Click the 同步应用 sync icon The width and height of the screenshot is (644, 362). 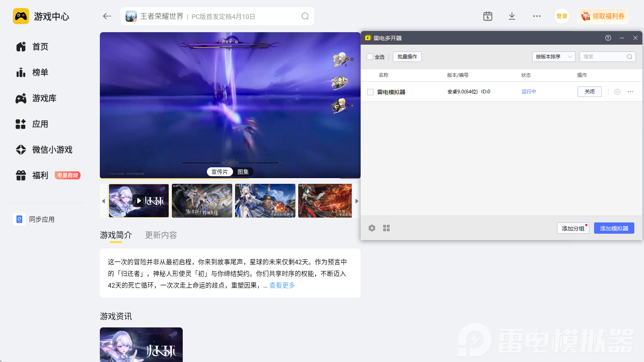pyautogui.click(x=19, y=219)
